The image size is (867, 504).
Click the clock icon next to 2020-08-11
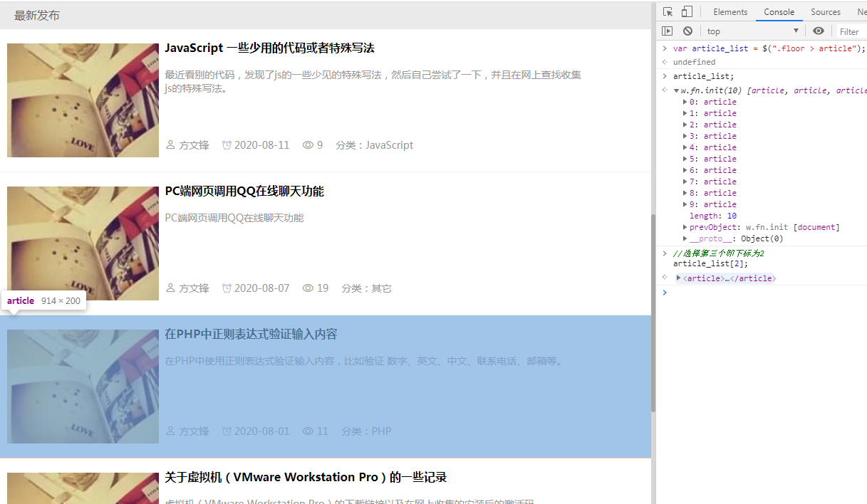pos(227,145)
